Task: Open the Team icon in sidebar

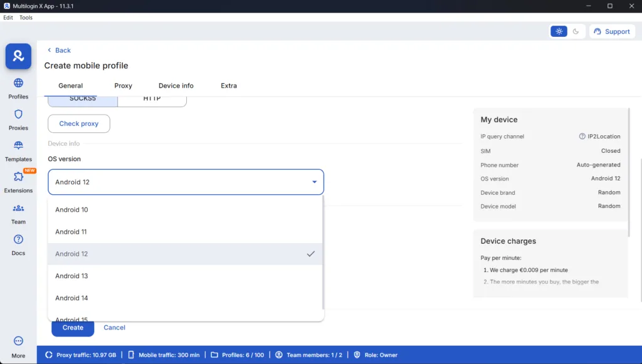Action: (18, 209)
